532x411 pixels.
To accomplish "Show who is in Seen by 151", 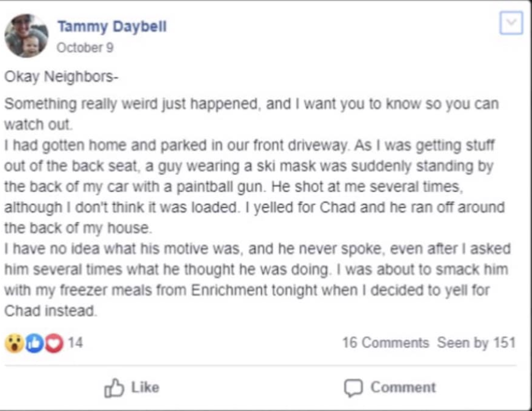I will click(x=476, y=343).
